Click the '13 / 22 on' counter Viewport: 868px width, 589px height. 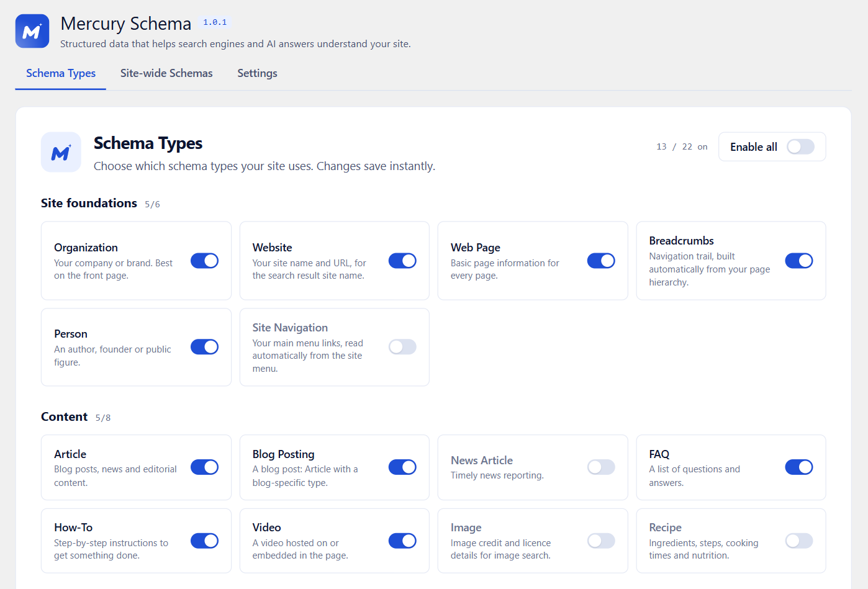click(x=682, y=147)
